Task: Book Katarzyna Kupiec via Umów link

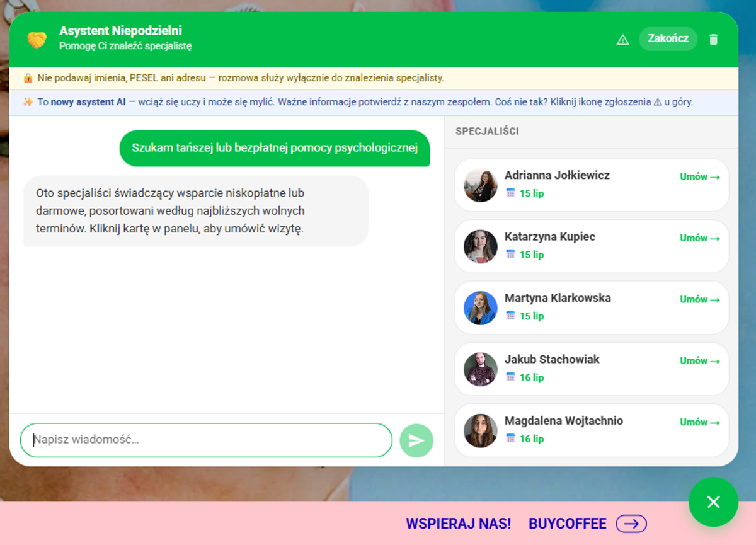Action: pyautogui.click(x=699, y=238)
